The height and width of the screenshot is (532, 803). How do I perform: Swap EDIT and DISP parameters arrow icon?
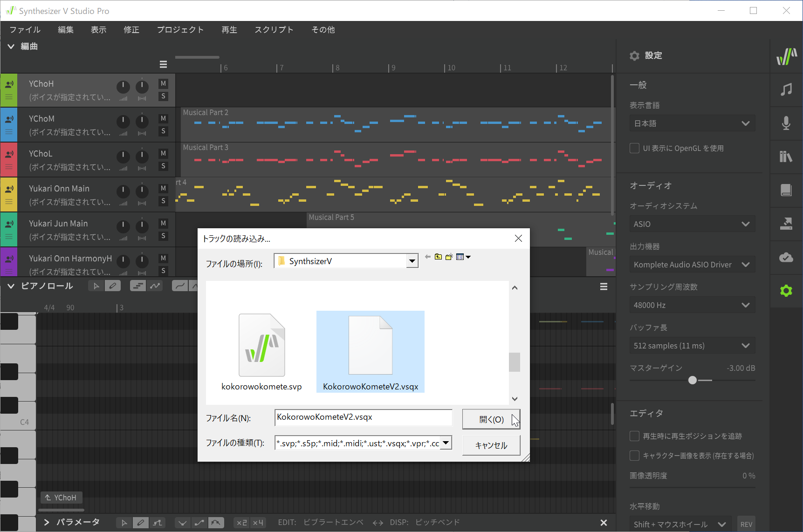(x=378, y=523)
